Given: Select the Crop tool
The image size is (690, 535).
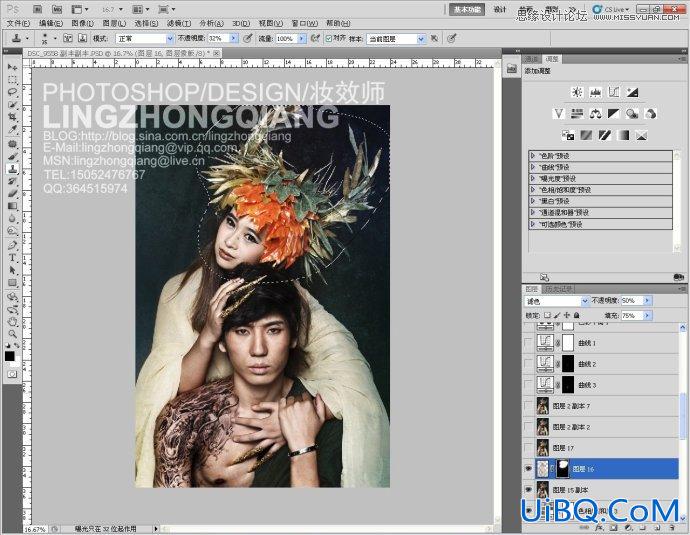Looking at the screenshot, I should (x=12, y=117).
